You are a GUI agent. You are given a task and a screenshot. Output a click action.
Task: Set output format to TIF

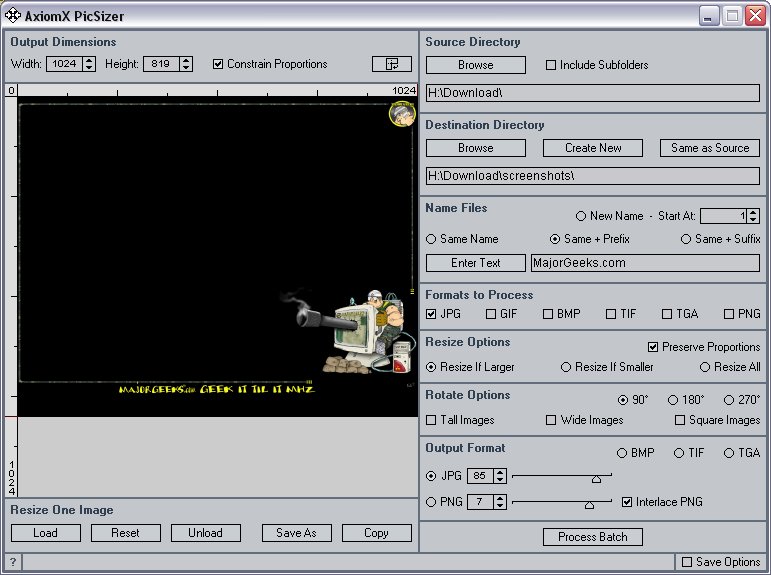[679, 453]
